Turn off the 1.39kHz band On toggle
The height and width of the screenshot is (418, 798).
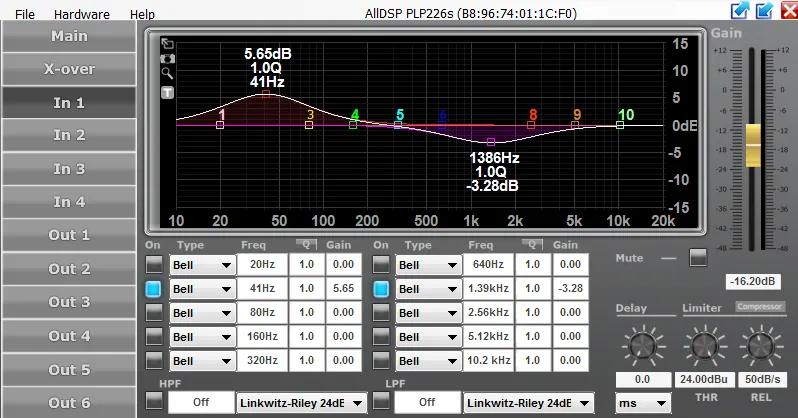(380, 289)
